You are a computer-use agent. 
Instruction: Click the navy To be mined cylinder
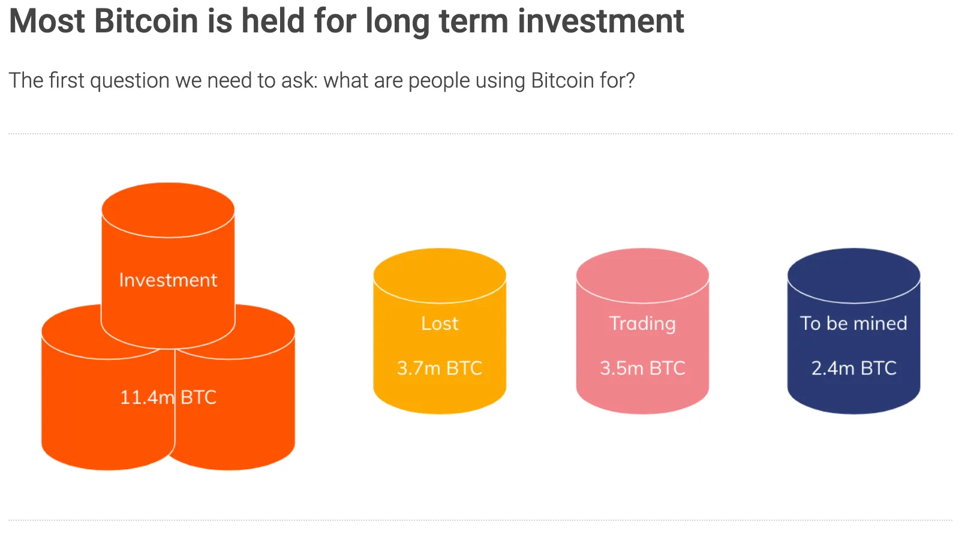pos(853,331)
